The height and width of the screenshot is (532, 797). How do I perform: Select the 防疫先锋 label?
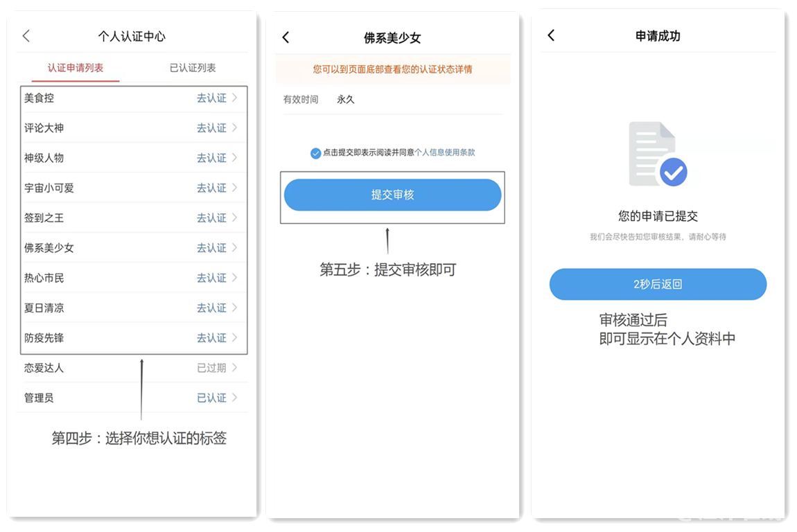[44, 338]
